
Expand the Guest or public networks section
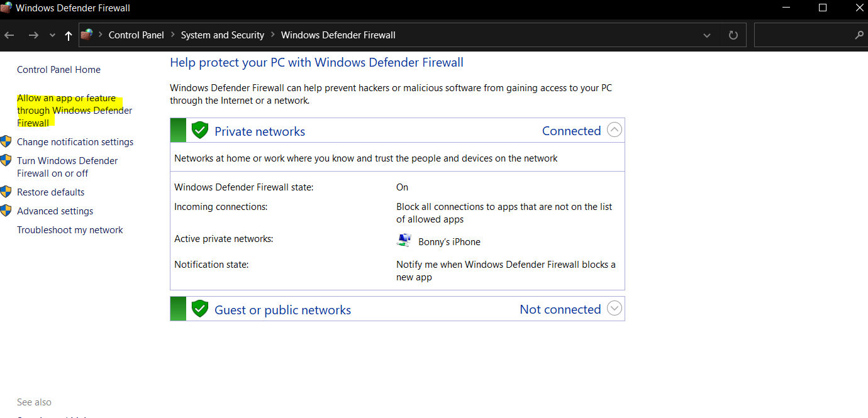click(614, 309)
